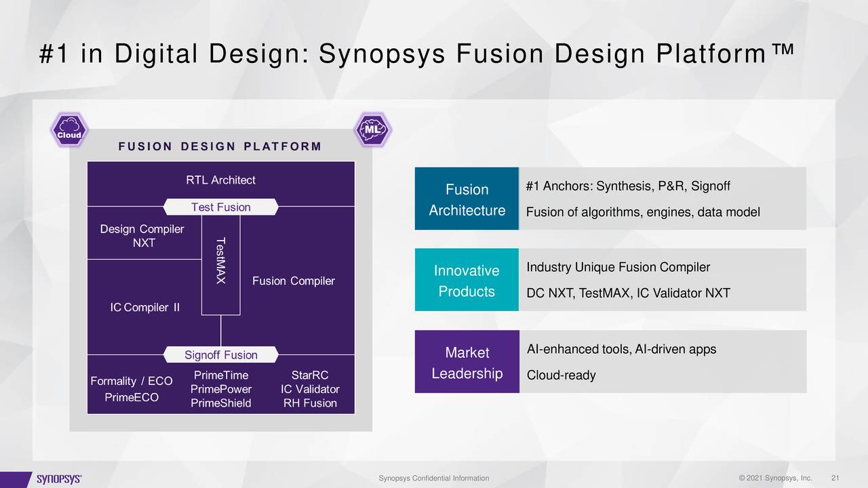Select the Innovative Products box

[467, 280]
